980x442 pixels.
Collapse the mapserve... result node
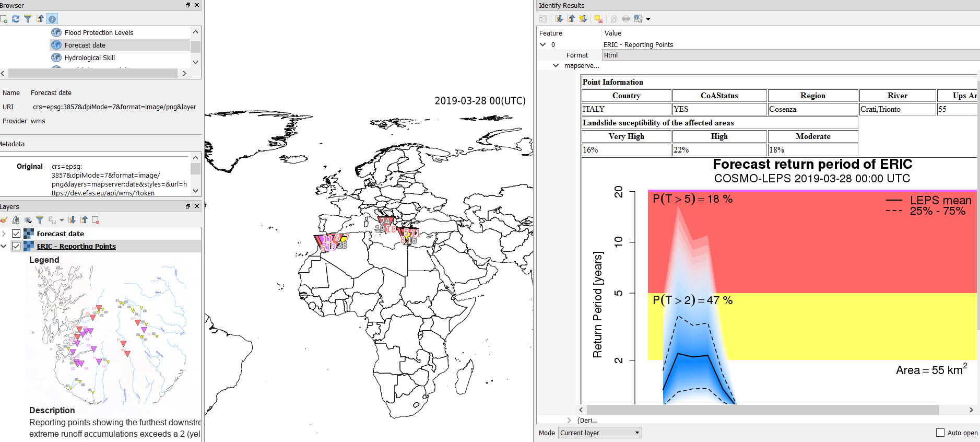coord(556,65)
